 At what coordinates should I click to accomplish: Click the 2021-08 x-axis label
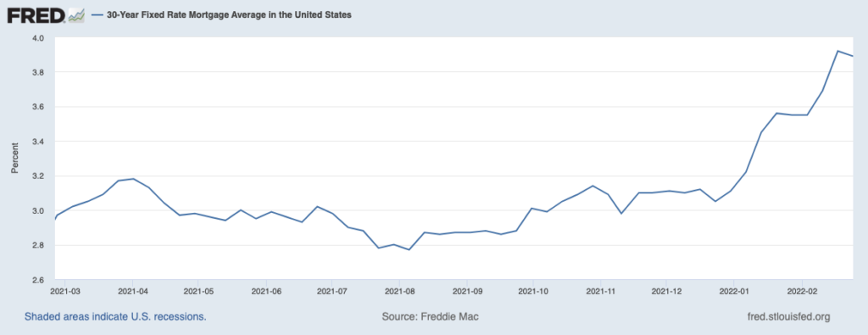tap(399, 291)
